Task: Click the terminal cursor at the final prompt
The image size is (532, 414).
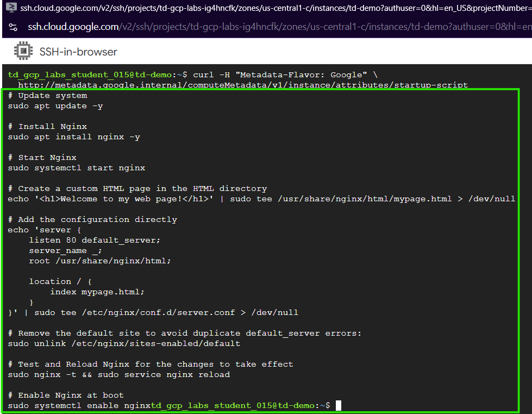Action: click(x=338, y=405)
